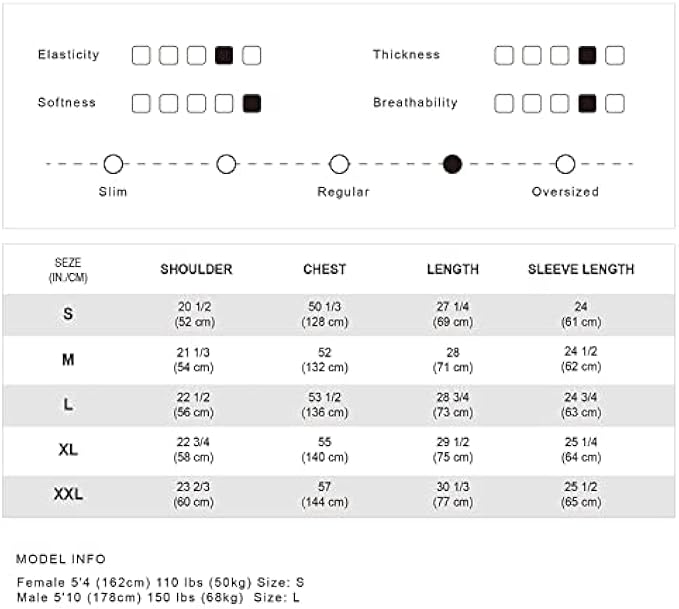Screen dimensions: 679x609
Task: Click the filled Elasticity rating box
Action: 224,55
